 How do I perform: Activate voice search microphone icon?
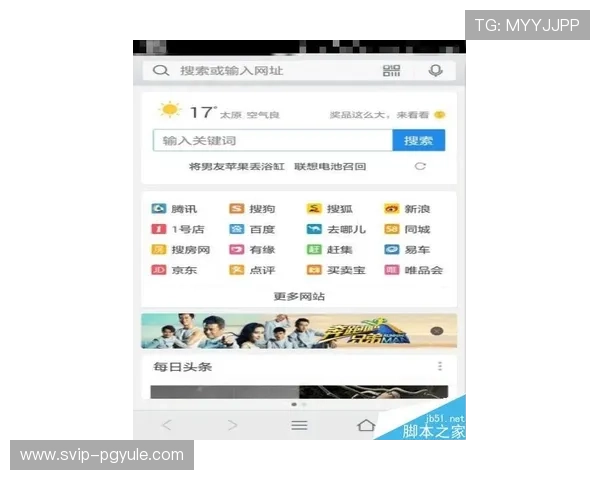(x=435, y=70)
